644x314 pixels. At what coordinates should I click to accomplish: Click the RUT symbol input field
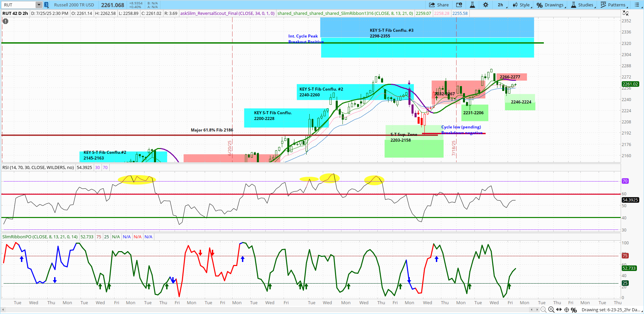tap(19, 5)
